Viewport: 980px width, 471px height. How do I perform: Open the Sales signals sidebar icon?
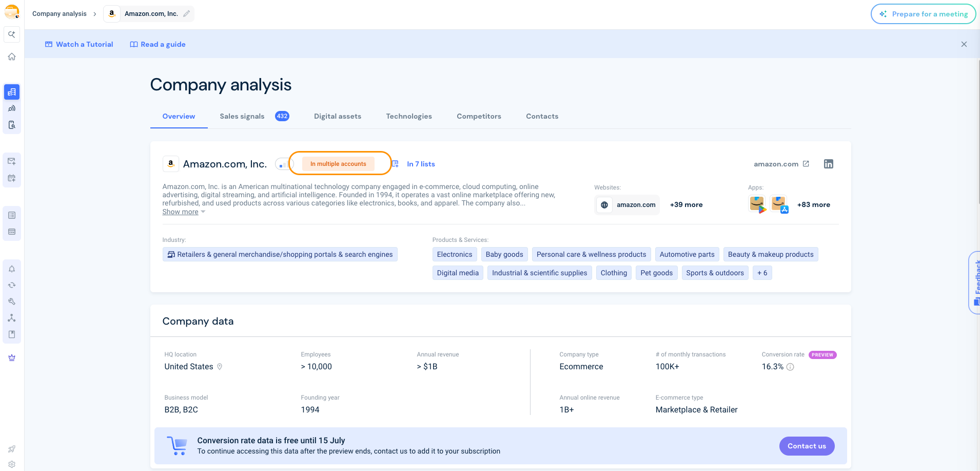point(12,108)
